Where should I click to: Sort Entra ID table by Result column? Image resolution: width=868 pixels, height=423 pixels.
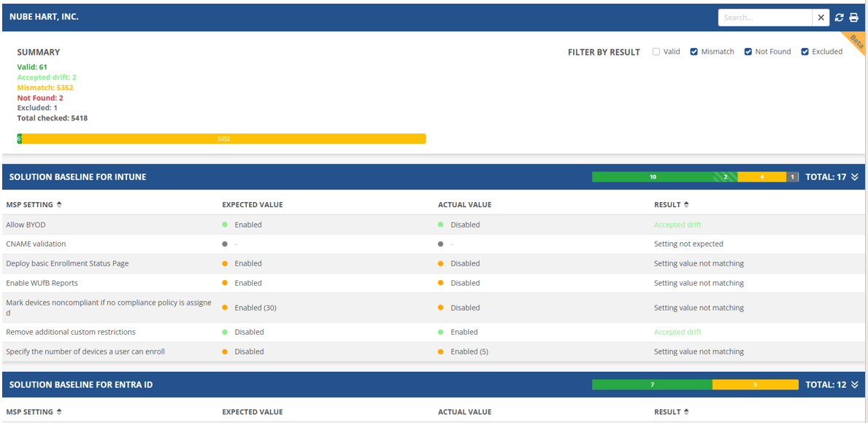coord(686,412)
